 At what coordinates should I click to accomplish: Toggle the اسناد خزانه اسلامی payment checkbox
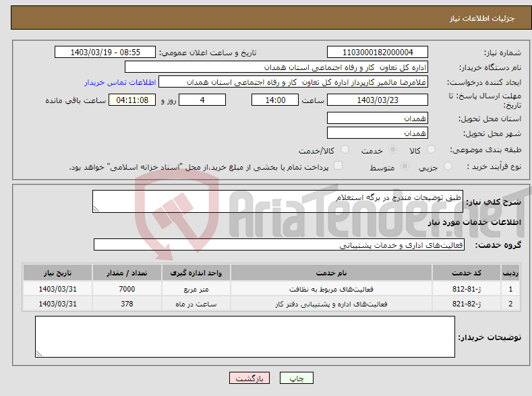tap(338, 165)
